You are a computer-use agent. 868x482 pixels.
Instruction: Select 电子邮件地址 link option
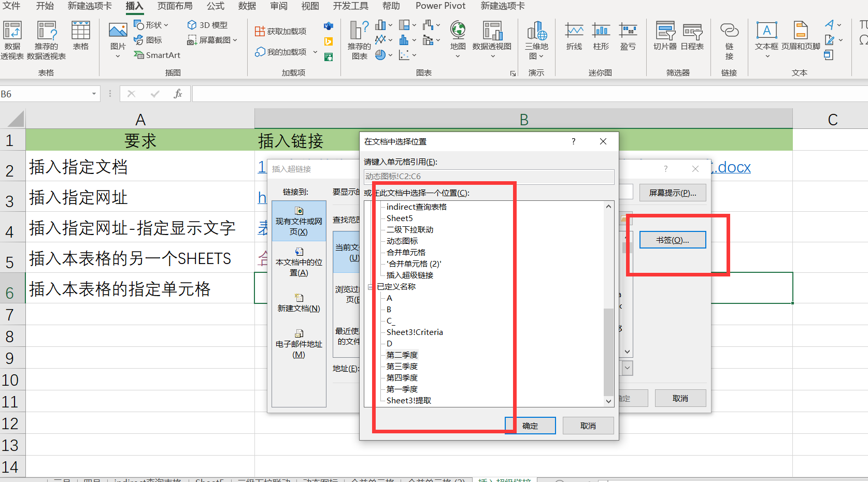[299, 344]
